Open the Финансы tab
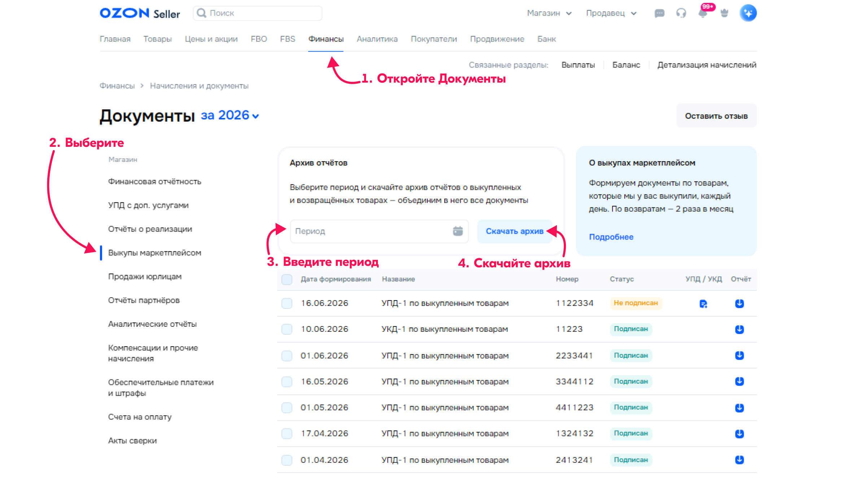This screenshot has height=479, width=868. (x=326, y=39)
